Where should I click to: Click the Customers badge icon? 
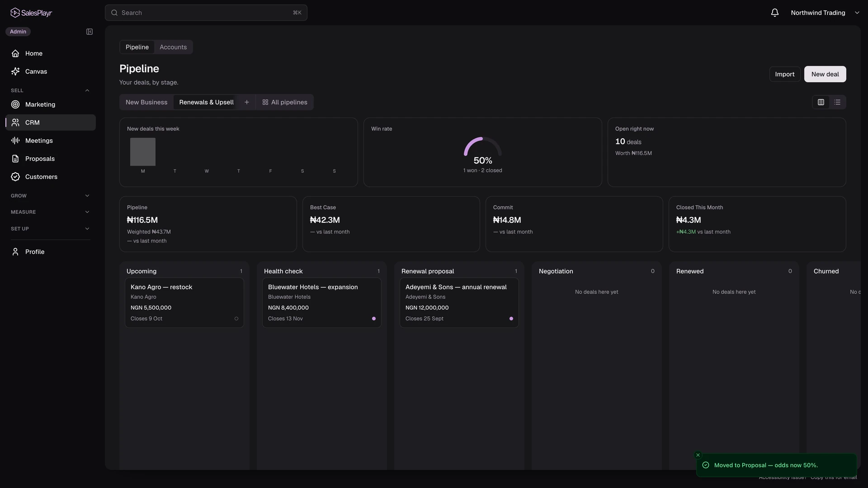(x=15, y=177)
